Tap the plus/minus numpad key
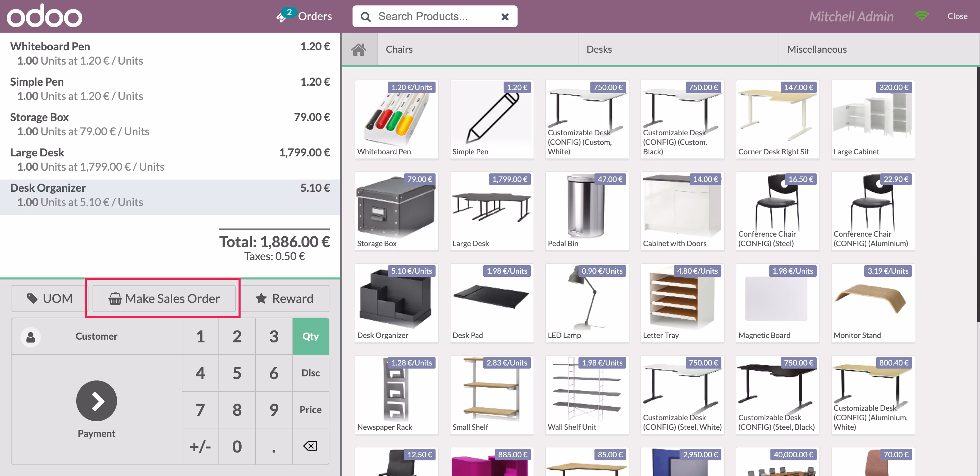This screenshot has width=980, height=476. [200, 446]
